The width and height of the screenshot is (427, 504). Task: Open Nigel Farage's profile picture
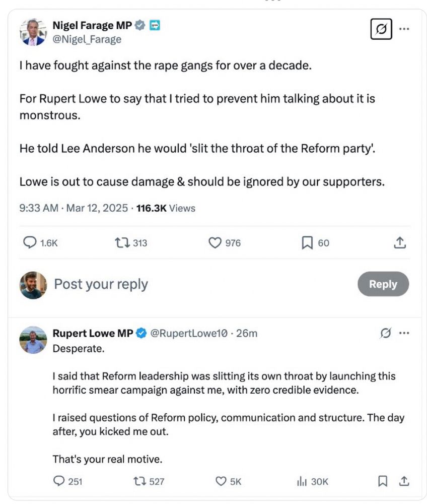[x=33, y=32]
